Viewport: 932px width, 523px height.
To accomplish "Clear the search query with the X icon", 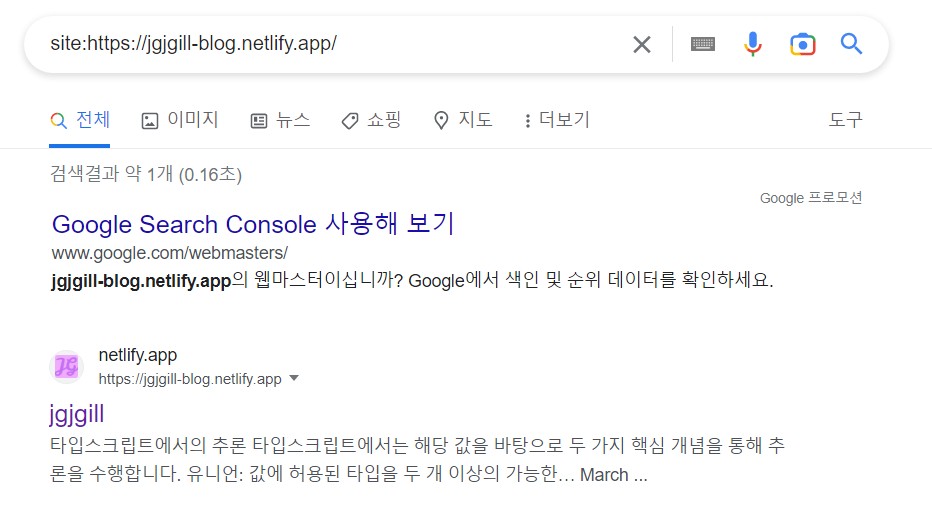I will [x=642, y=45].
